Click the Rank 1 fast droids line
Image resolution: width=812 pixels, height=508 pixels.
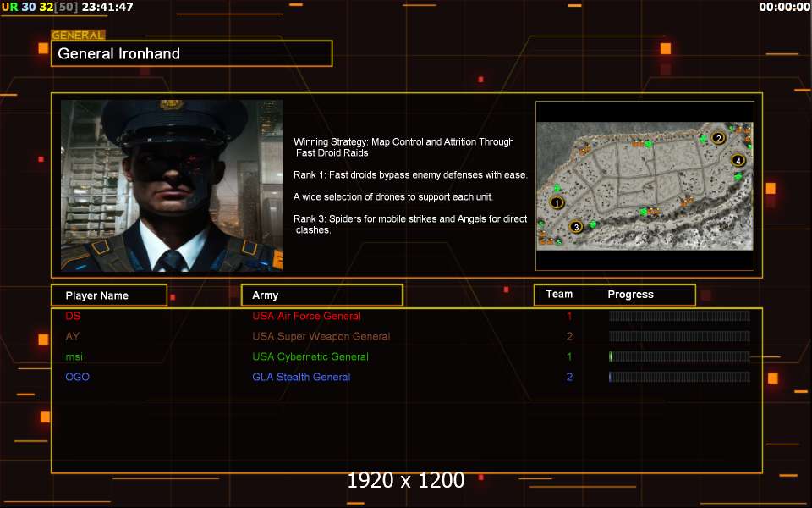(411, 174)
